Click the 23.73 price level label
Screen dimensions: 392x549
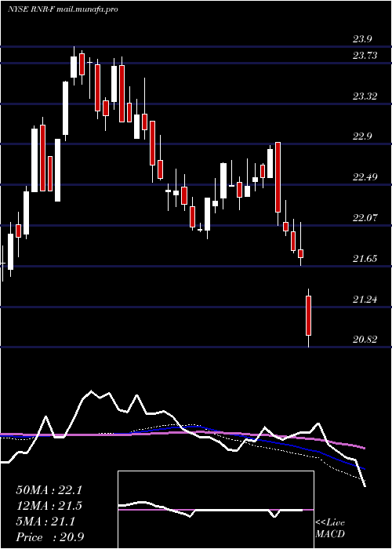pyautogui.click(x=365, y=56)
